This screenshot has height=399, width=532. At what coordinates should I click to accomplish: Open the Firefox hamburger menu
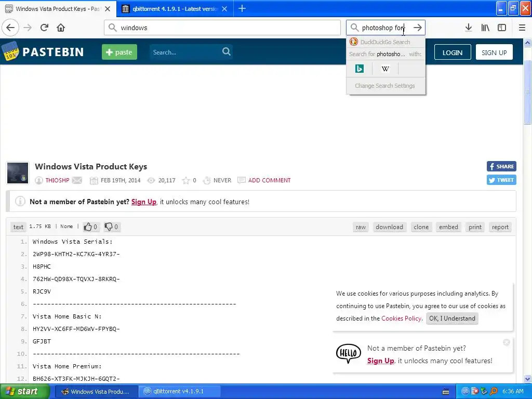pyautogui.click(x=522, y=28)
